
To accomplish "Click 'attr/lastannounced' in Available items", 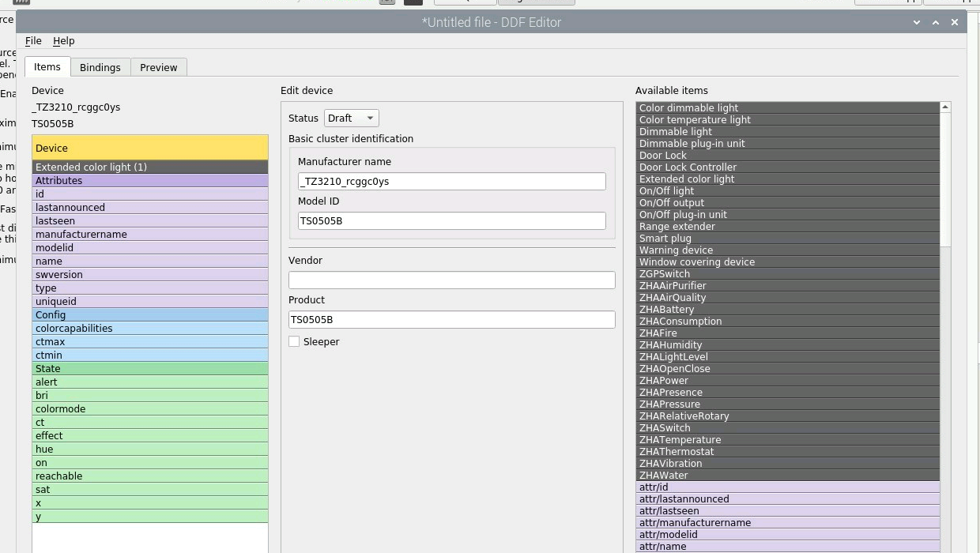I will [x=788, y=499].
